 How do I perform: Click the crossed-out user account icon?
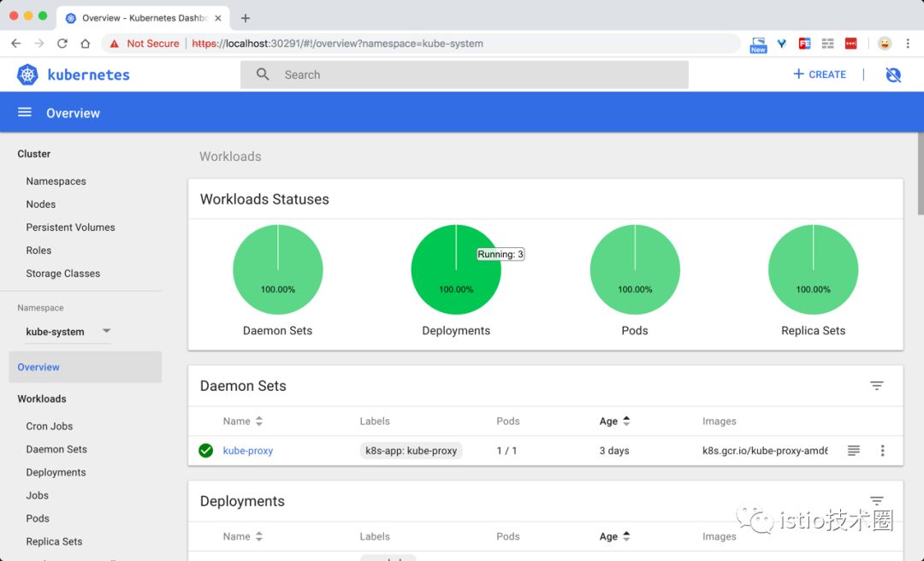(893, 74)
